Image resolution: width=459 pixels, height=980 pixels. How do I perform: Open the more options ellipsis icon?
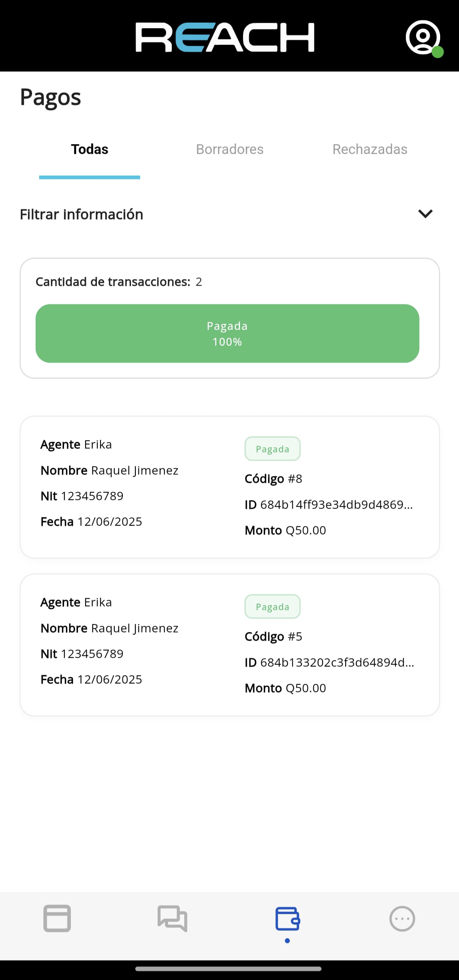402,919
